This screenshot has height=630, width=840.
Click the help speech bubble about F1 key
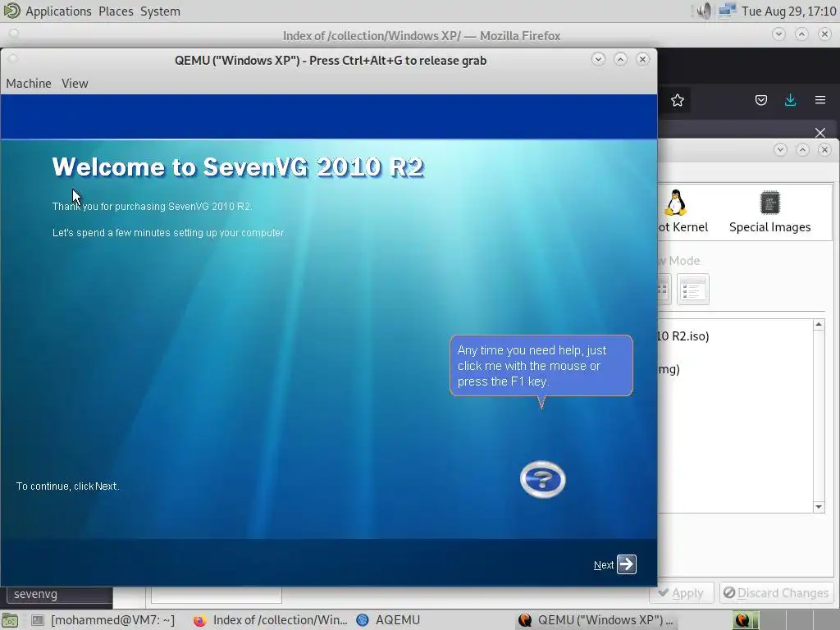(541, 366)
